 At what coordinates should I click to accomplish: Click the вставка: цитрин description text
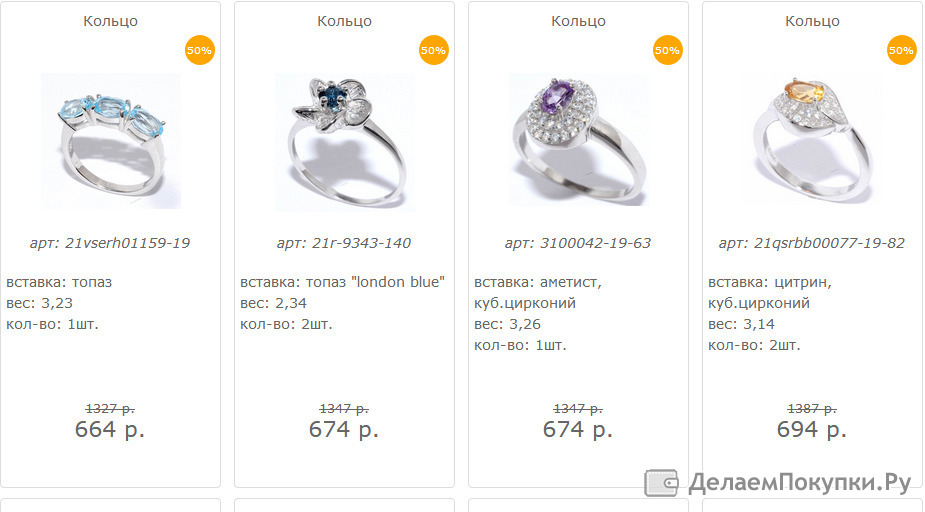point(770,283)
